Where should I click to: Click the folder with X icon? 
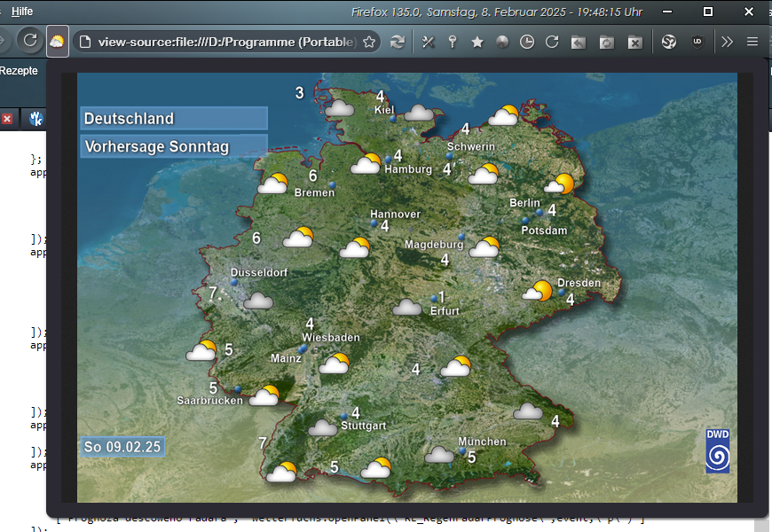[634, 42]
